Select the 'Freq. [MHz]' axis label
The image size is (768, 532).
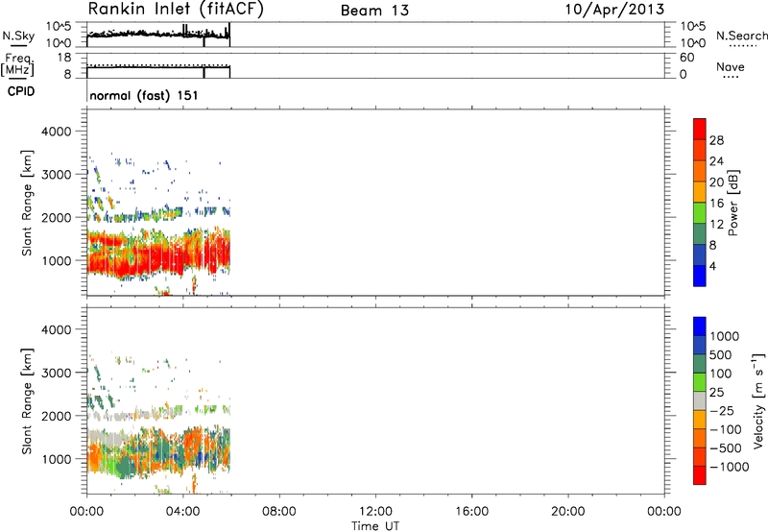coord(17,65)
